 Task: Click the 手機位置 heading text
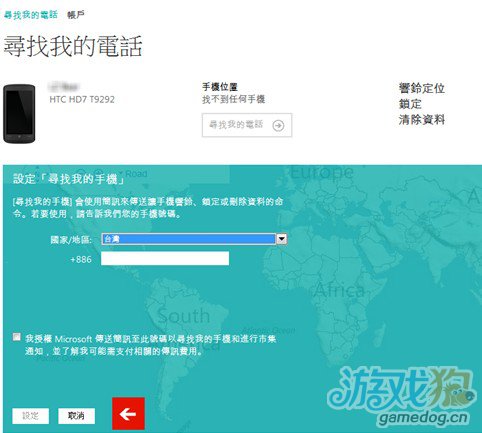220,87
